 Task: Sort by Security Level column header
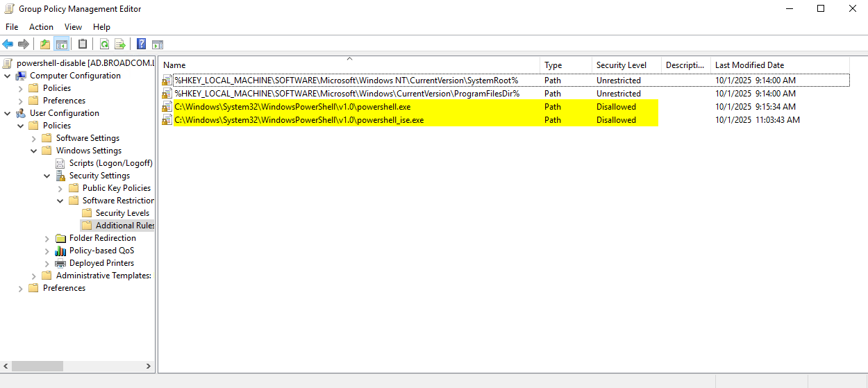621,65
